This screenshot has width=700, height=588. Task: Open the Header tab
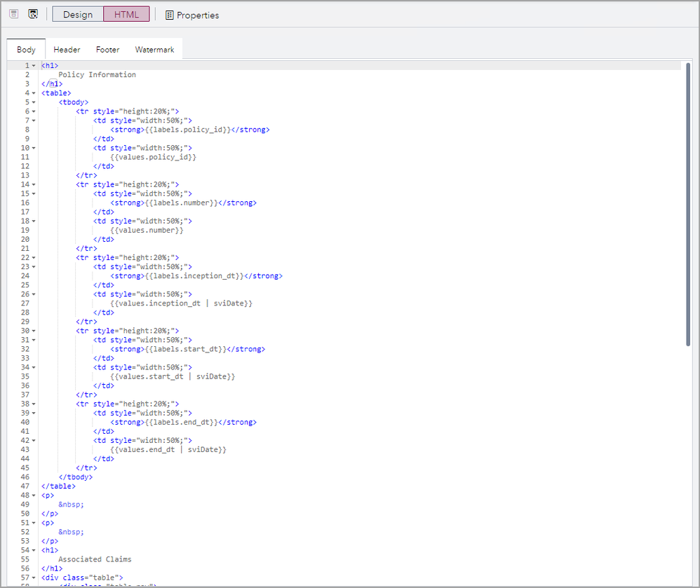(x=67, y=50)
